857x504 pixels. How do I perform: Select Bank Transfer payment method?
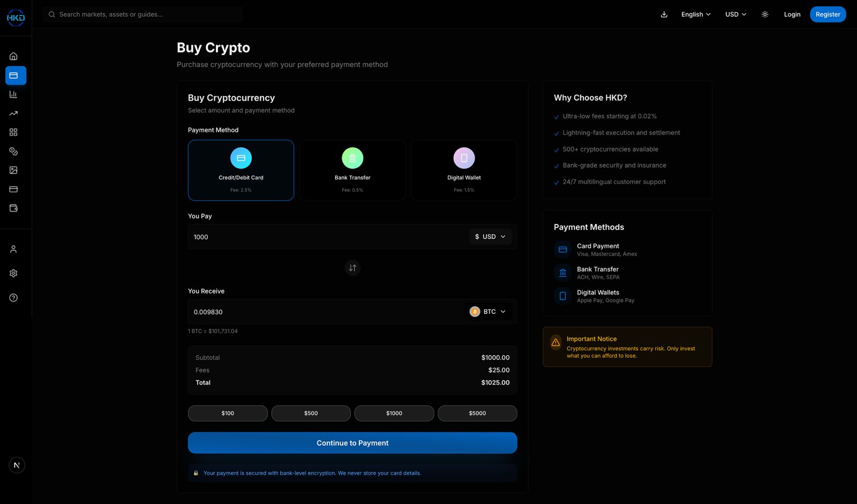coord(352,170)
